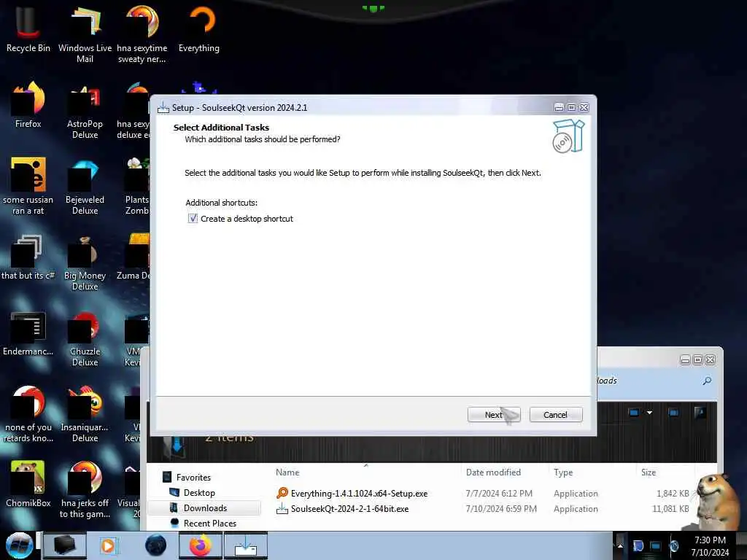Image resolution: width=747 pixels, height=560 pixels.
Task: Change view icon in Explorer toolbar
Action: pyautogui.click(x=634, y=413)
